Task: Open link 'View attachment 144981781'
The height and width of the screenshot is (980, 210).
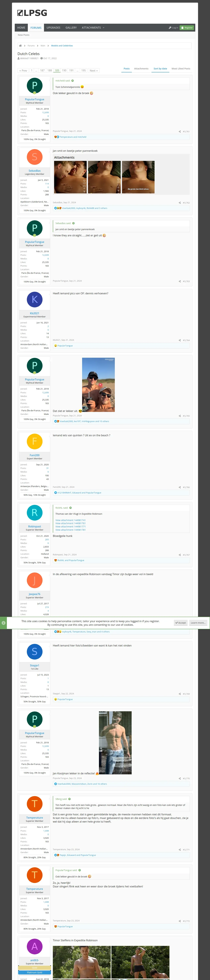Action: coord(70,530)
